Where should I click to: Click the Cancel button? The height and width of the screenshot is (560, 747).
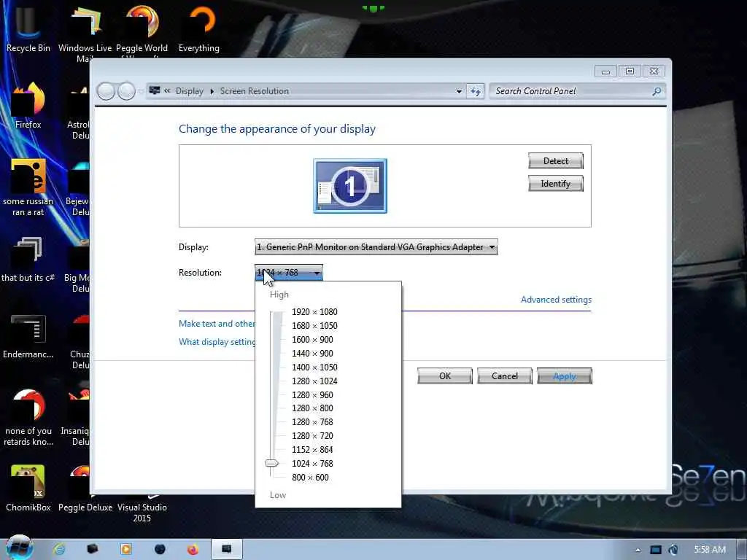tap(505, 376)
